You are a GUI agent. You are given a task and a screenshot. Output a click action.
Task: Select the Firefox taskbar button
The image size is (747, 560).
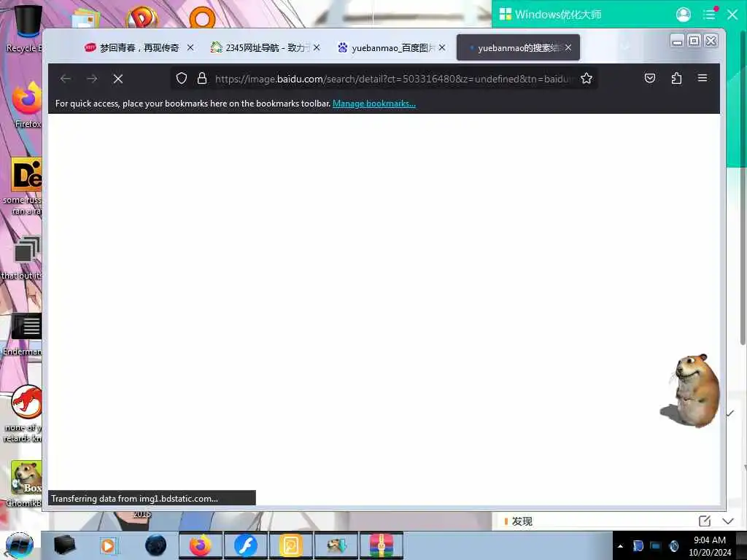click(201, 545)
